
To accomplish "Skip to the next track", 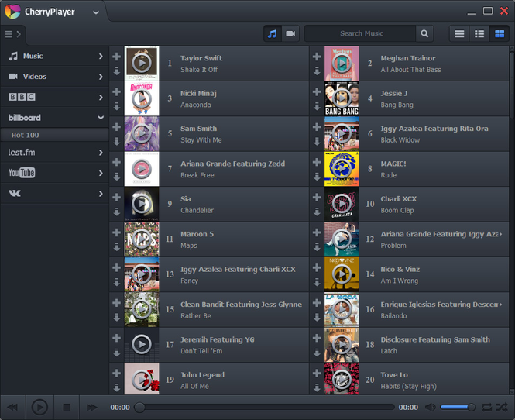I will (92, 408).
